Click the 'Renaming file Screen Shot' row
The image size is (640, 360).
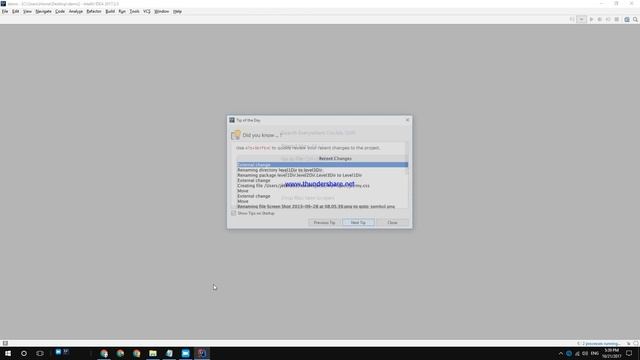[x=322, y=207]
